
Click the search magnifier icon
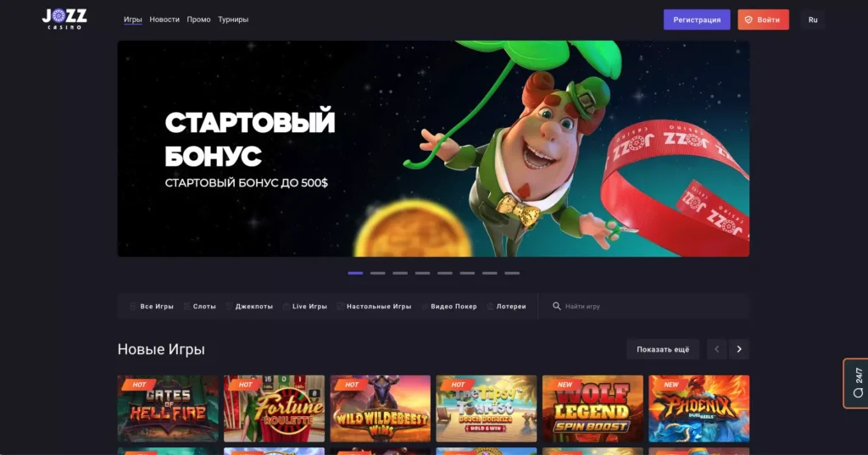tap(556, 306)
